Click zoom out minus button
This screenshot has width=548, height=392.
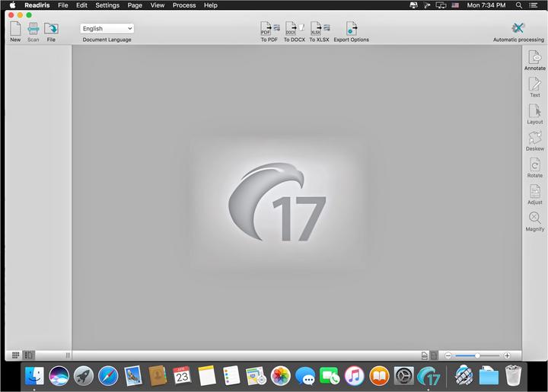coord(448,355)
